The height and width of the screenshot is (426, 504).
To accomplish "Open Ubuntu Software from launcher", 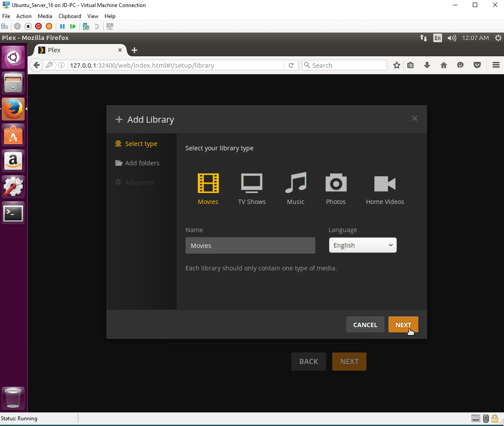I will (13, 135).
